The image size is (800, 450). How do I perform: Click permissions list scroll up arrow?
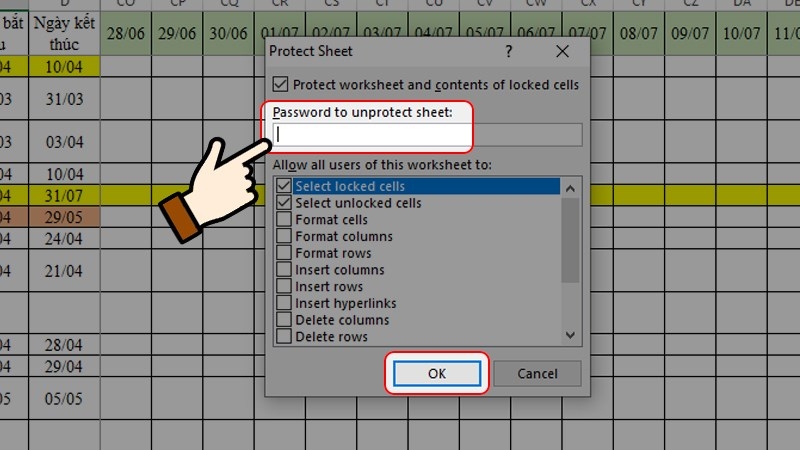pos(570,188)
